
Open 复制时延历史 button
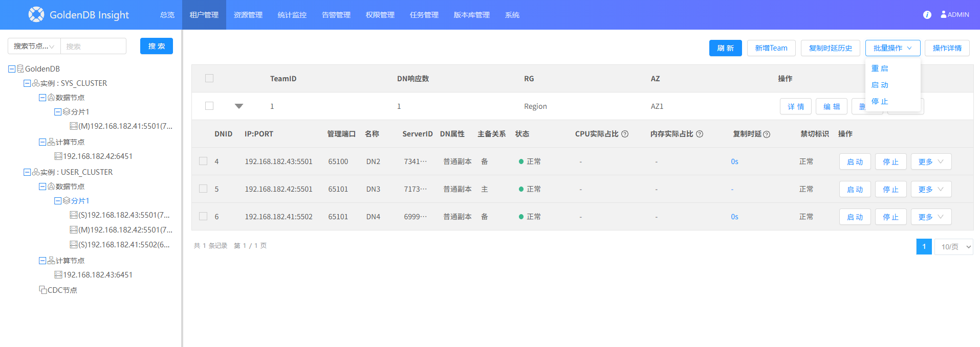(830, 48)
